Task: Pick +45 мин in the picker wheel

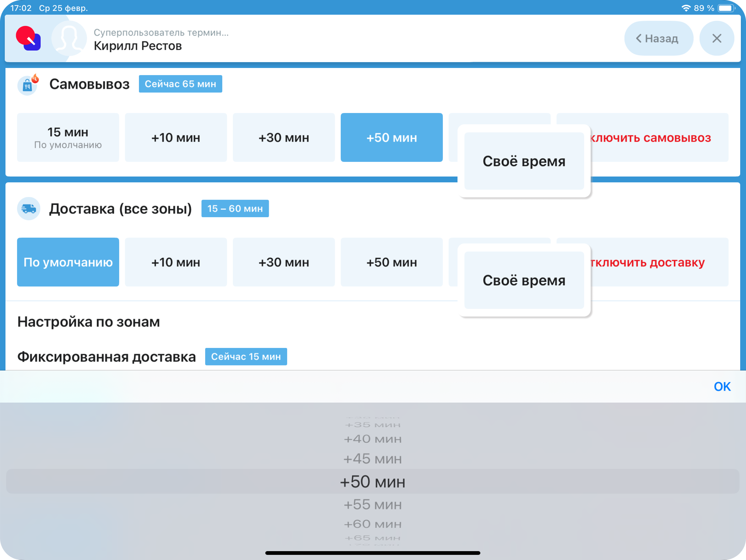Action: (372, 459)
